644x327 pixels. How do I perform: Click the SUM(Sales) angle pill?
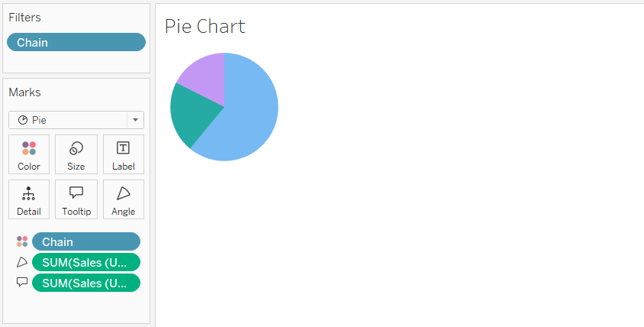(x=85, y=262)
